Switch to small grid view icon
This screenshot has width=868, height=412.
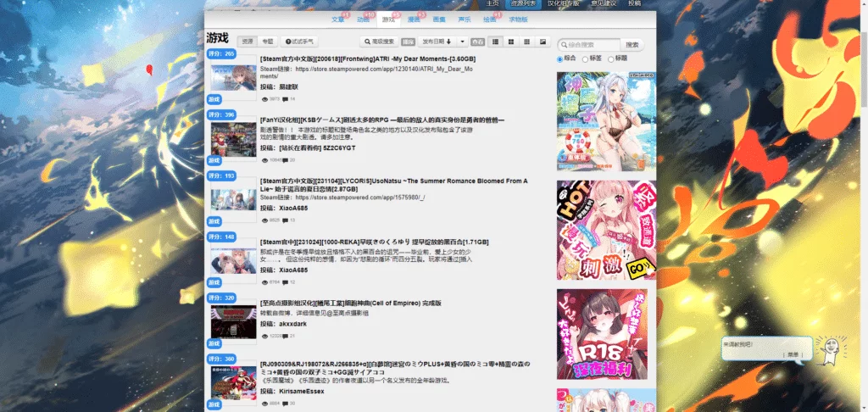[x=527, y=42]
